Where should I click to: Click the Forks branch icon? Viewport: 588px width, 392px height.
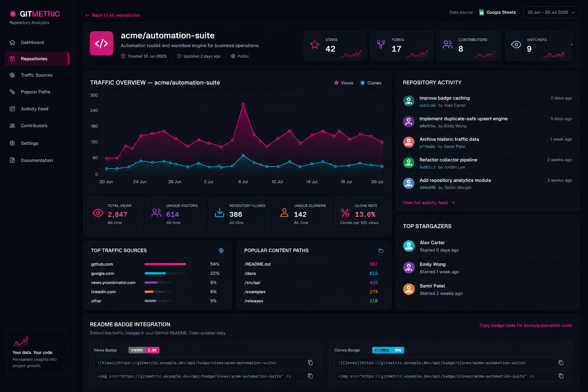(381, 44)
